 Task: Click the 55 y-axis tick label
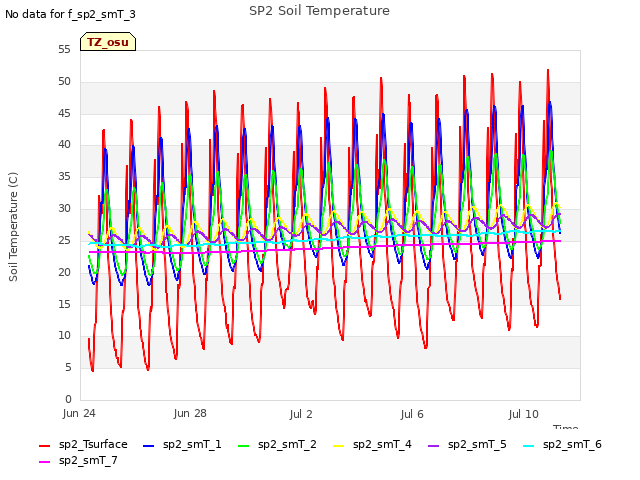pyautogui.click(x=64, y=50)
